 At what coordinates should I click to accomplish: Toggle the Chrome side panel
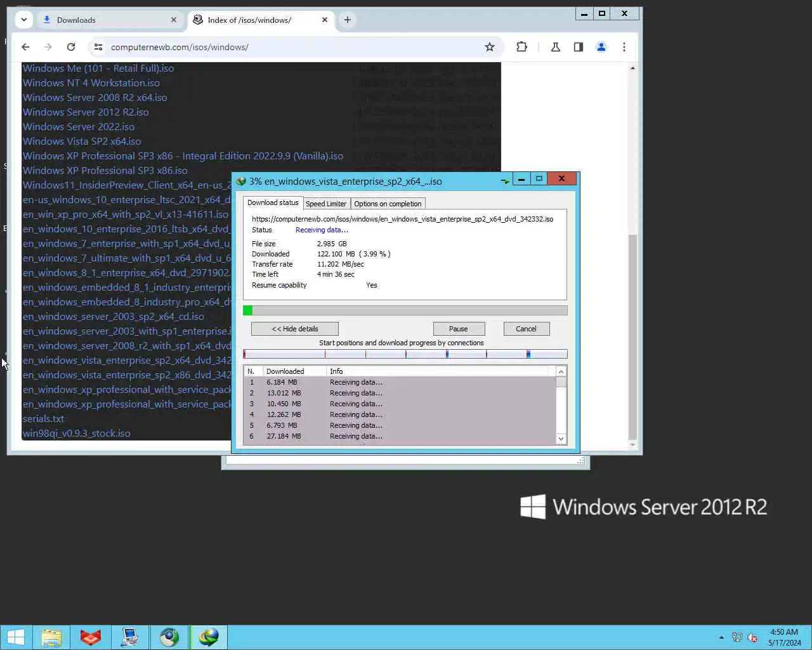579,47
